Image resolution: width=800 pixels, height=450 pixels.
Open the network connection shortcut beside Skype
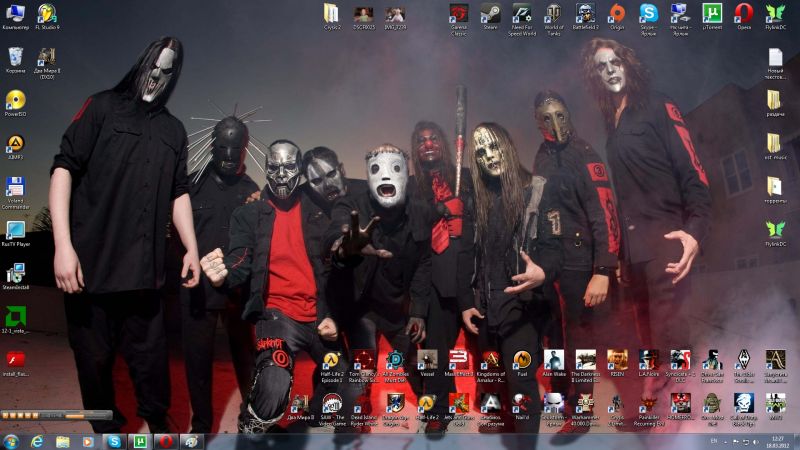coord(680,19)
